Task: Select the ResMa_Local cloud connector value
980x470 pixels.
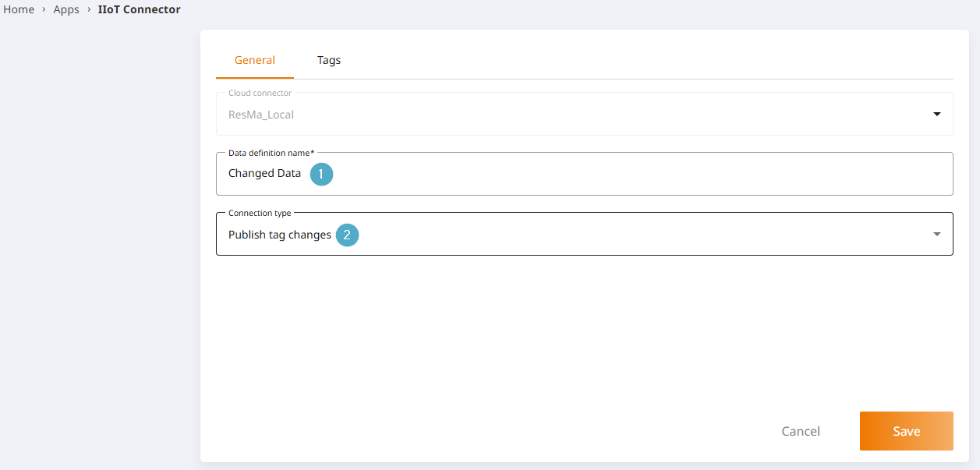Action: click(x=261, y=115)
